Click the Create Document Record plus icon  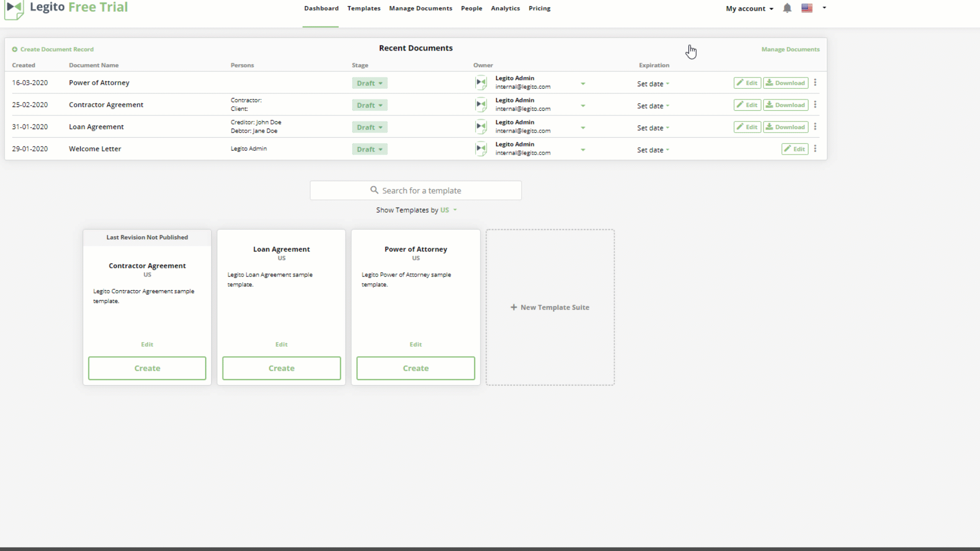15,49
